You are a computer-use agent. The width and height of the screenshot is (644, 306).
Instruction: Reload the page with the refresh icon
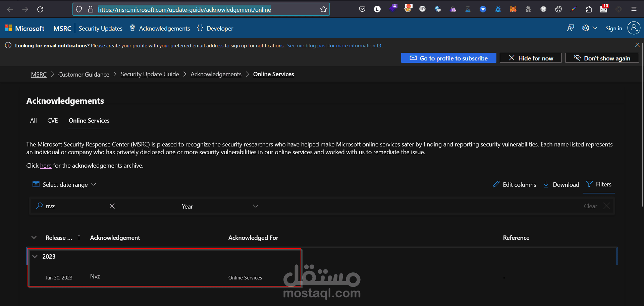(40, 9)
